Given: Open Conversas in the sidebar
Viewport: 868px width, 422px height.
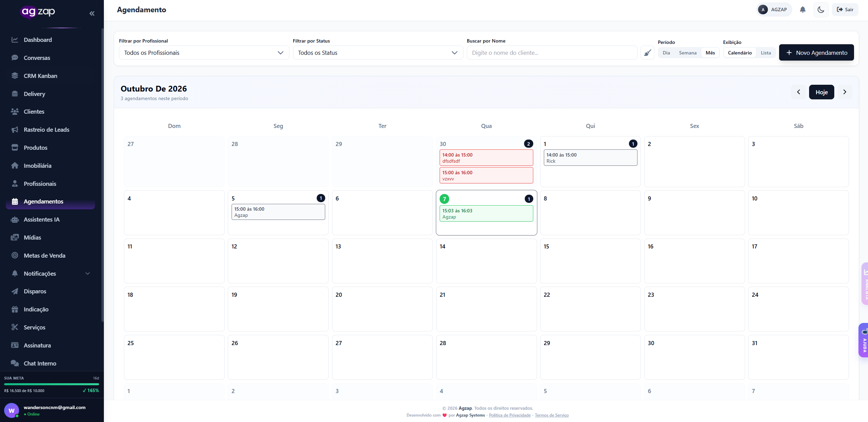Looking at the screenshot, I should 51,58.
